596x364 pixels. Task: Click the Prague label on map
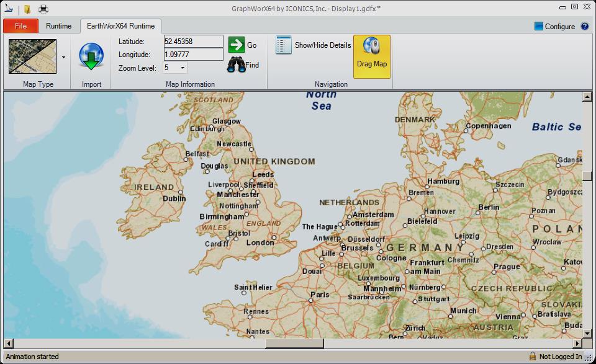pos(507,267)
